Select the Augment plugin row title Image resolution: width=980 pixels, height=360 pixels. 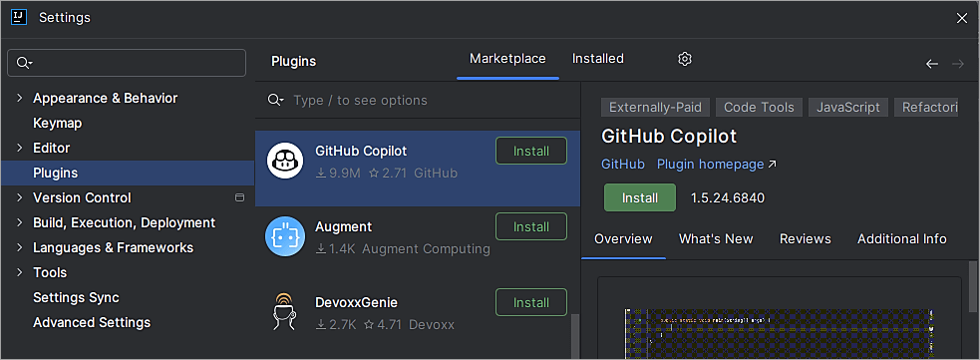click(344, 227)
